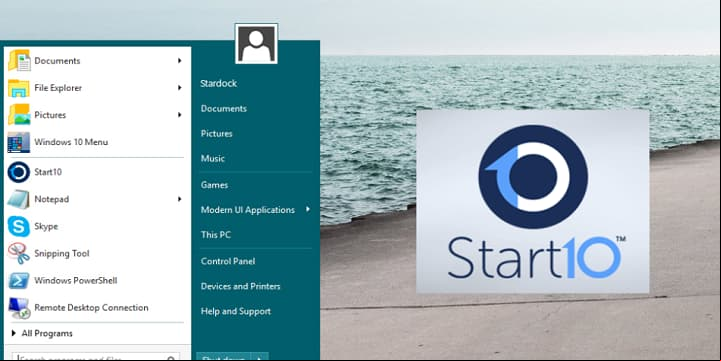The width and height of the screenshot is (721, 361).
Task: Open Help and Support
Action: tap(235, 311)
